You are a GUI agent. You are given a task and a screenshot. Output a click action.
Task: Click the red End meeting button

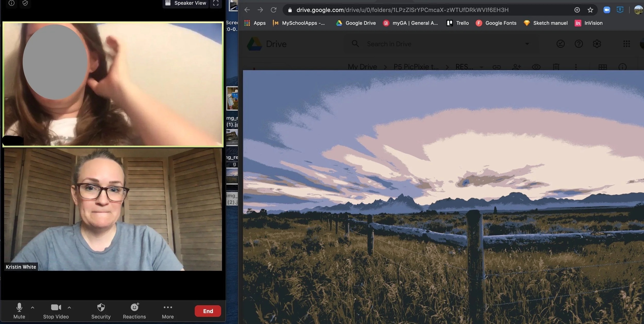pyautogui.click(x=208, y=311)
